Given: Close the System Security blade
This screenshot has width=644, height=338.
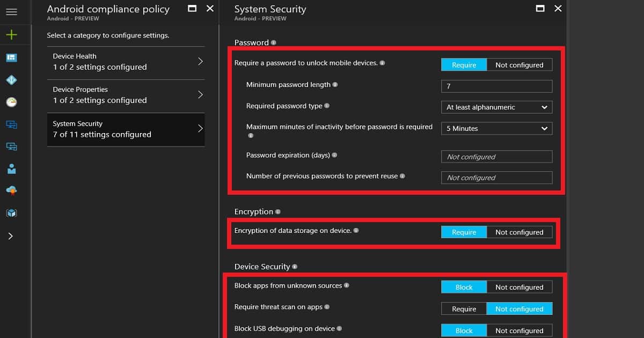Looking at the screenshot, I should click(558, 9).
